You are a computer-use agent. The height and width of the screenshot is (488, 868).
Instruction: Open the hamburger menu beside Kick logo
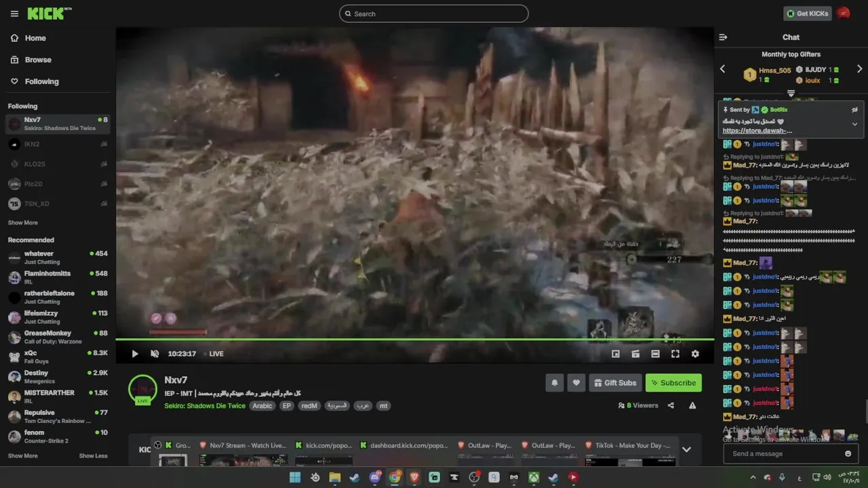(14, 14)
